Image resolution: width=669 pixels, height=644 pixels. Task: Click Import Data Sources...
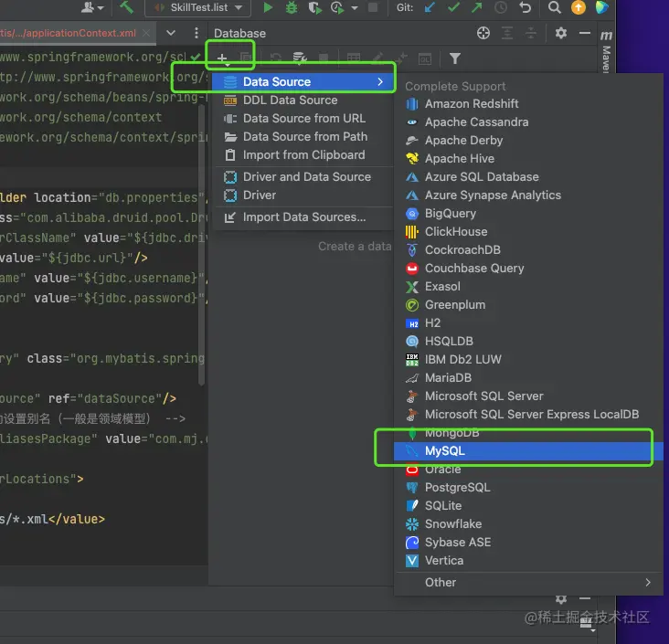click(303, 217)
